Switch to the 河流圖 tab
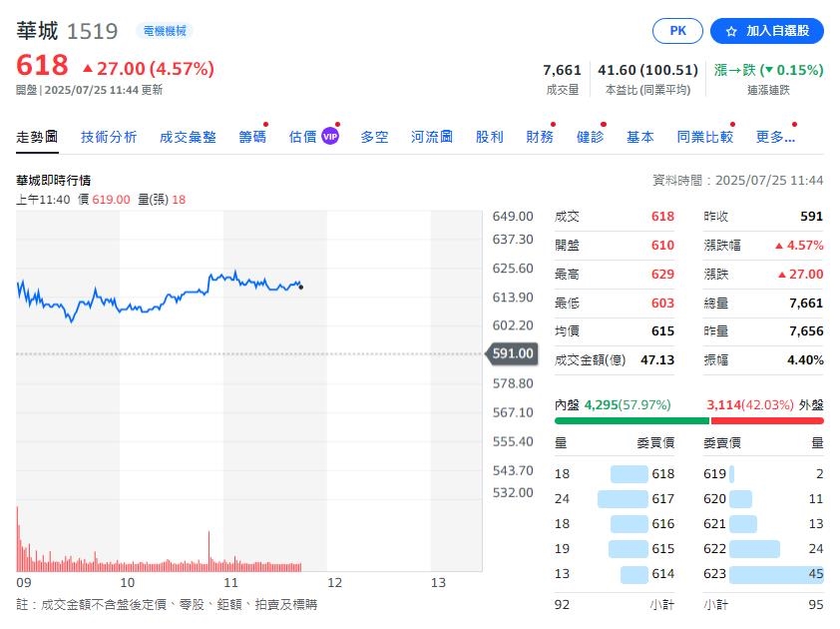The image size is (840, 629). (432, 136)
